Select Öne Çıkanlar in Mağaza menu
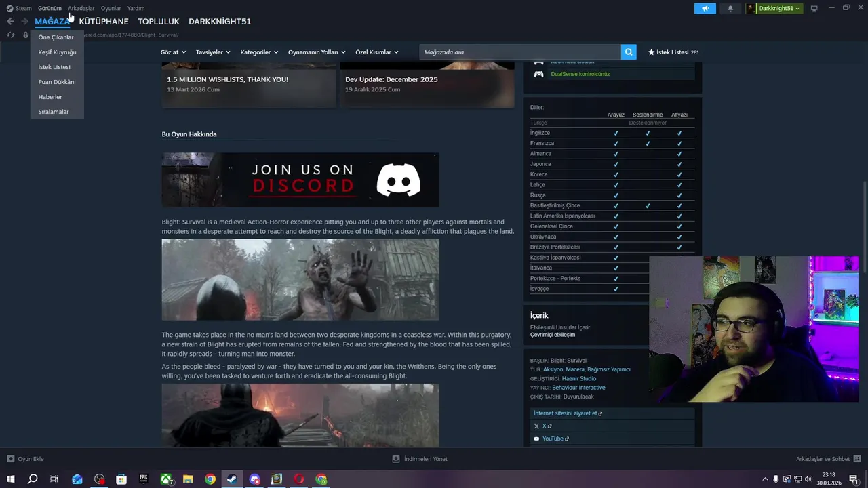This screenshot has width=868, height=488. point(57,37)
